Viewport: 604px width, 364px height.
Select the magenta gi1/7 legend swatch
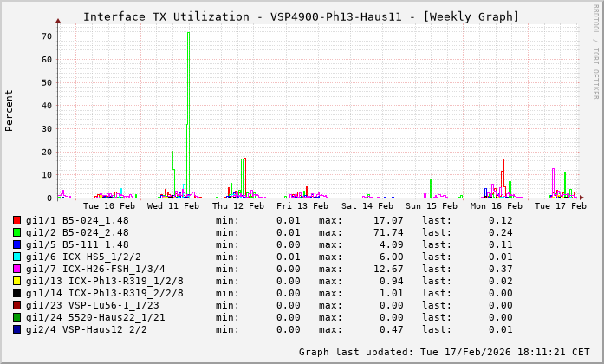17,269
